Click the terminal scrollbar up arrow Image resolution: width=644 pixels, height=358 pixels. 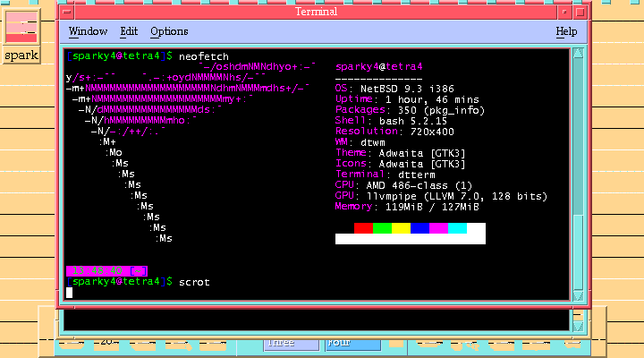[578, 55]
